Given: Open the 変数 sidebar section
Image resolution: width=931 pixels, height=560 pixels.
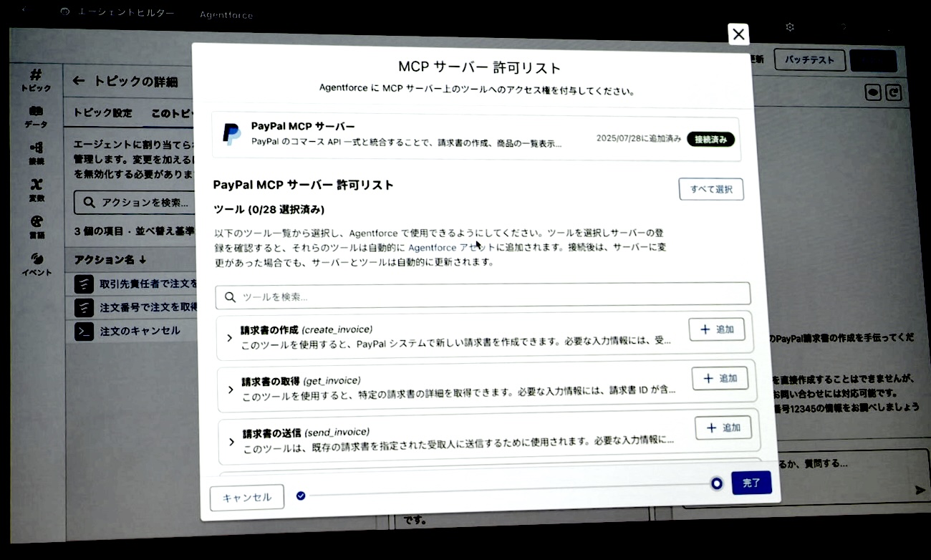Looking at the screenshot, I should (36, 190).
